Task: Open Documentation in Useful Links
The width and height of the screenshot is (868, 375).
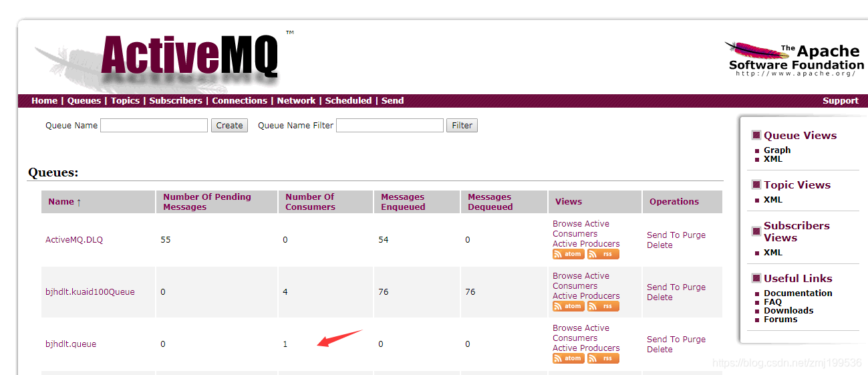Action: coord(798,293)
